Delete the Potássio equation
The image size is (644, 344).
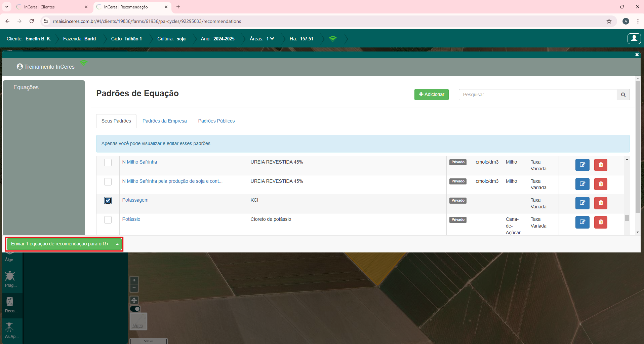tap(601, 222)
